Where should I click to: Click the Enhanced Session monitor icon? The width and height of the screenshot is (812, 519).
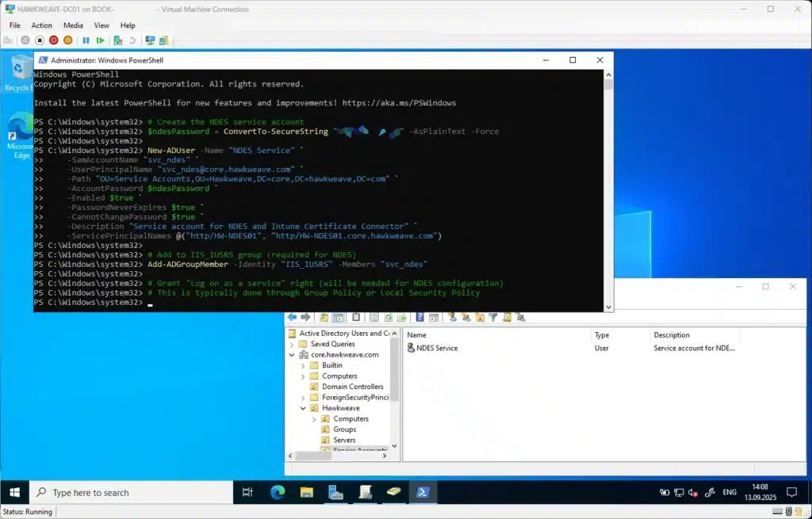pyautogui.click(x=148, y=40)
